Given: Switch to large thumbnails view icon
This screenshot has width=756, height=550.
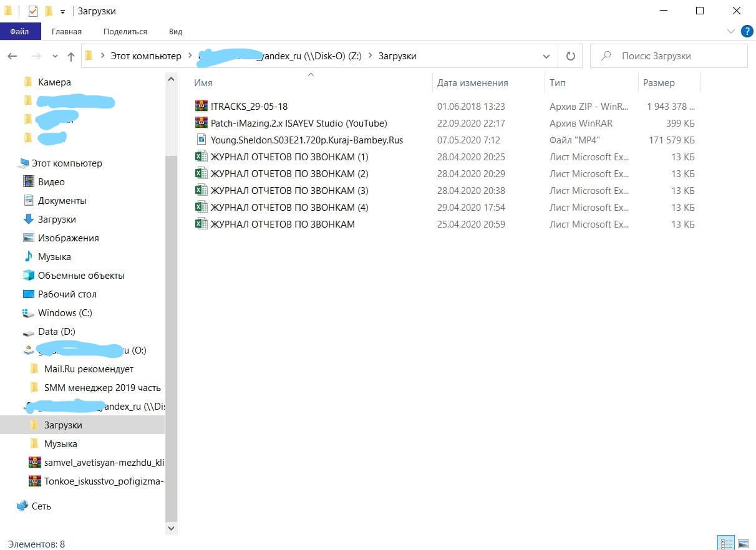Looking at the screenshot, I should [743, 543].
